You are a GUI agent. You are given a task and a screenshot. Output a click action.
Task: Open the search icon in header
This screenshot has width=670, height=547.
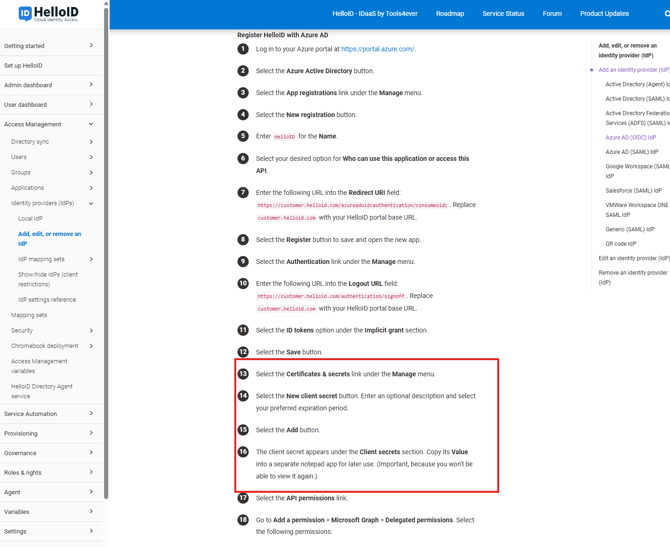pos(666,14)
